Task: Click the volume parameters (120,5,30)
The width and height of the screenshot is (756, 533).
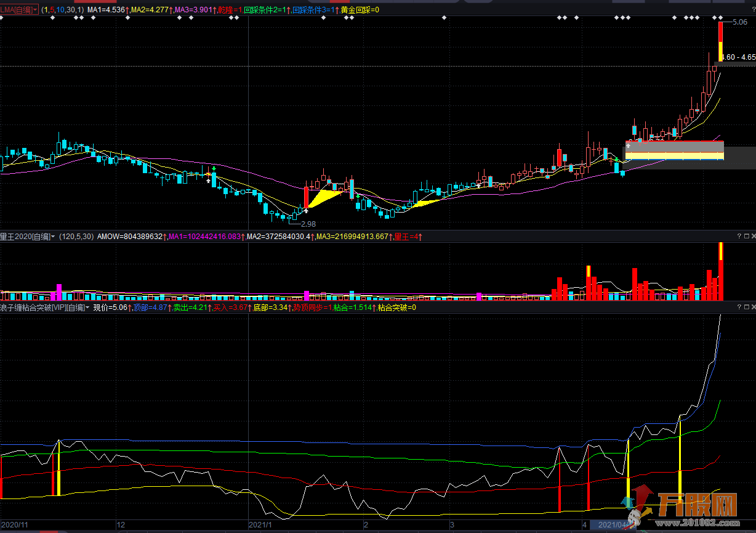Action: [76, 237]
